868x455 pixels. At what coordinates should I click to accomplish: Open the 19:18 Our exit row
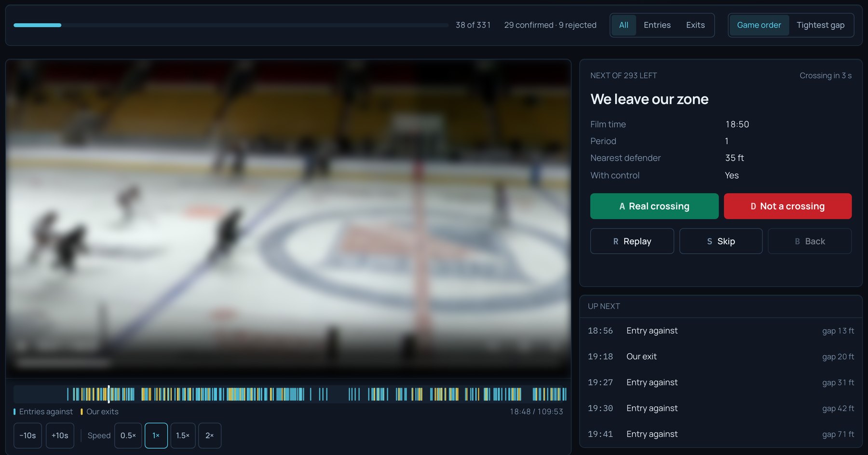721,357
